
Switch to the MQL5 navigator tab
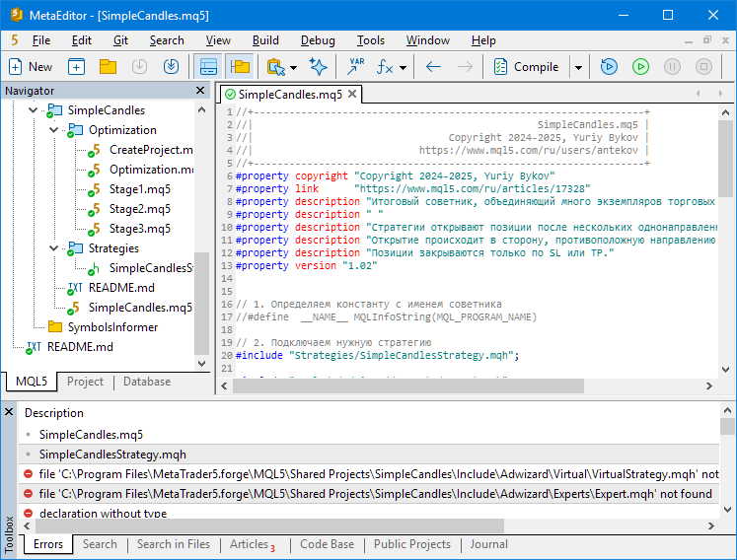pyautogui.click(x=32, y=382)
